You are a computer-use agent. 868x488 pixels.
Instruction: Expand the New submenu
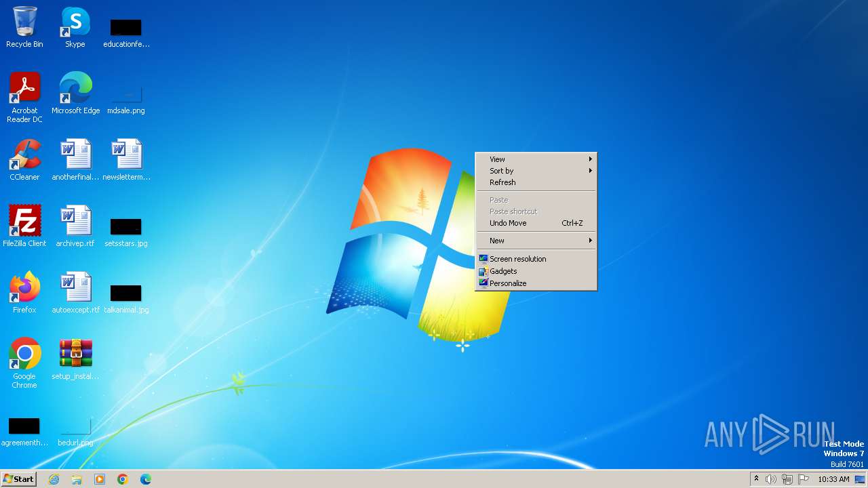tap(536, 241)
